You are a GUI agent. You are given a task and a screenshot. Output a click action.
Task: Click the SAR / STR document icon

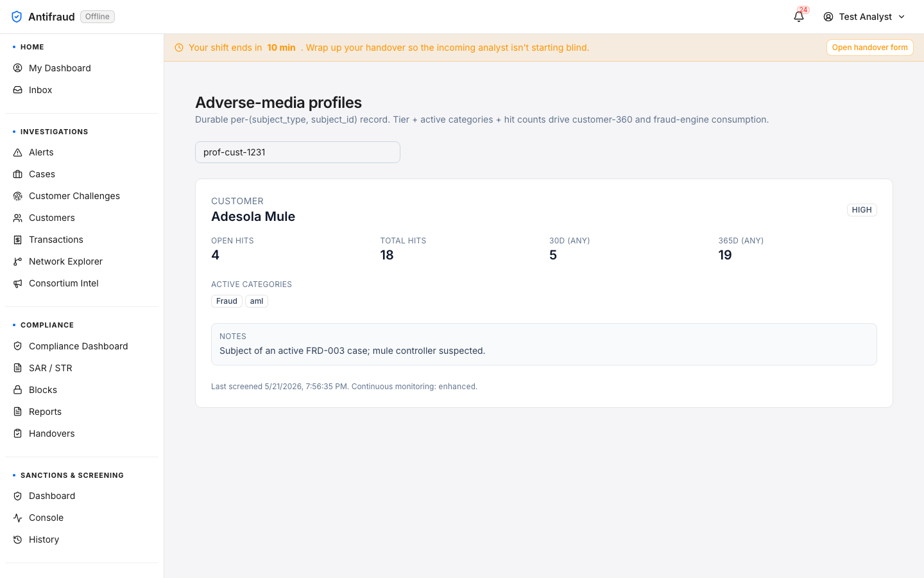[18, 368]
